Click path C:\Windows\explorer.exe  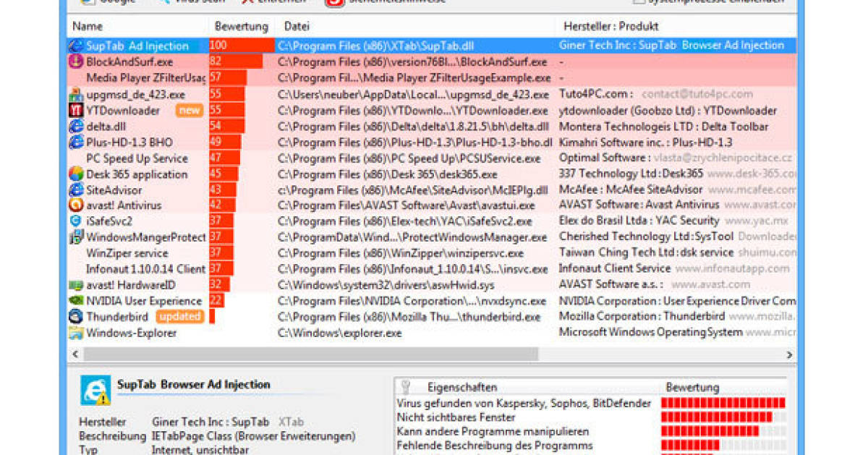coord(339,333)
